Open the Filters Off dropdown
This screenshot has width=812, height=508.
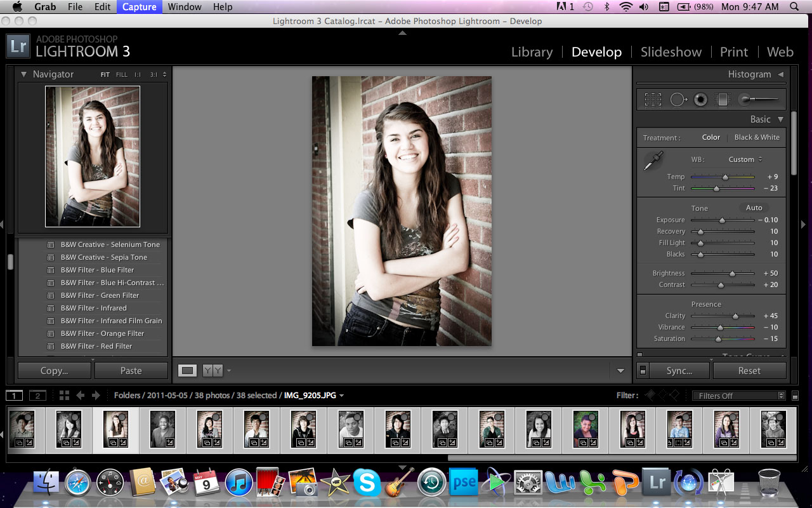click(x=738, y=396)
